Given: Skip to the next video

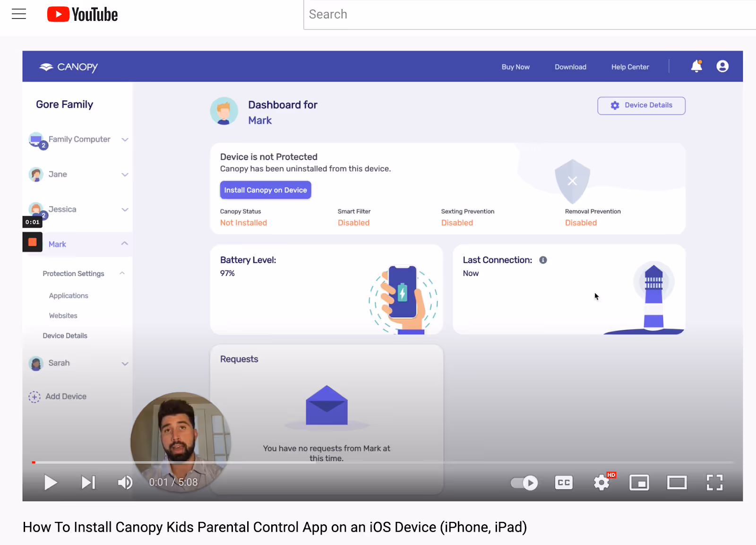Looking at the screenshot, I should (x=88, y=483).
